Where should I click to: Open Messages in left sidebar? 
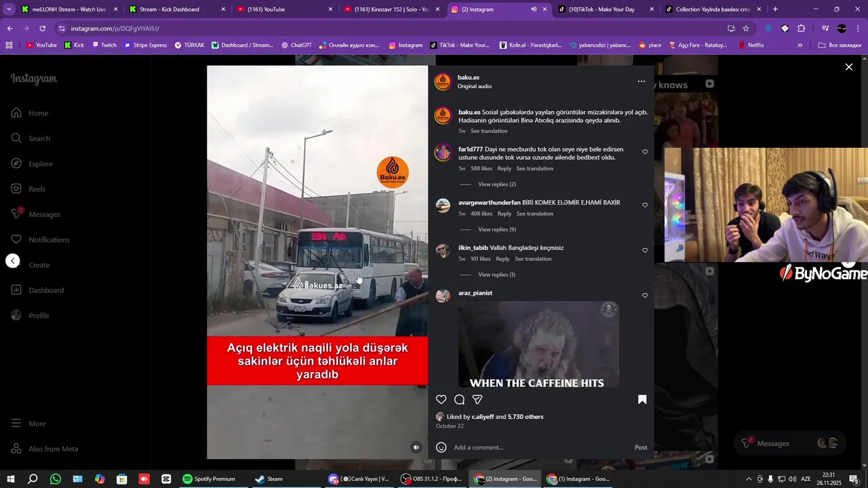pos(36,214)
